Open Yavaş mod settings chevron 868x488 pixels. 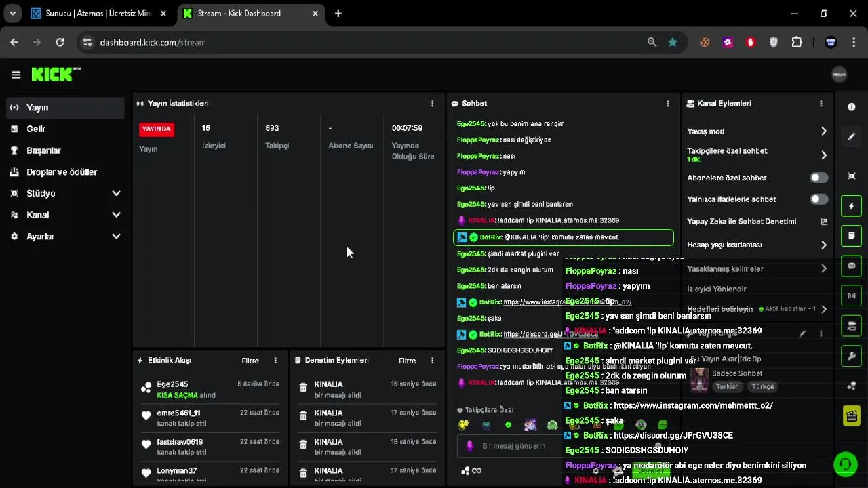tap(824, 131)
